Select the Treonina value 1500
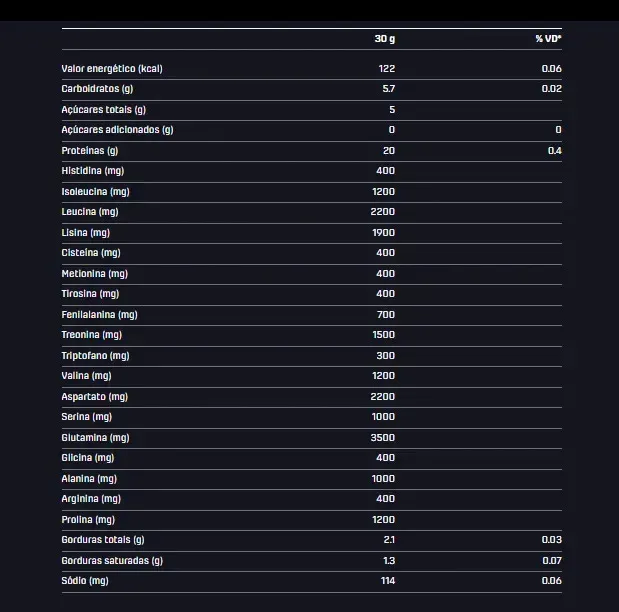The width and height of the screenshot is (619, 612). pos(384,335)
